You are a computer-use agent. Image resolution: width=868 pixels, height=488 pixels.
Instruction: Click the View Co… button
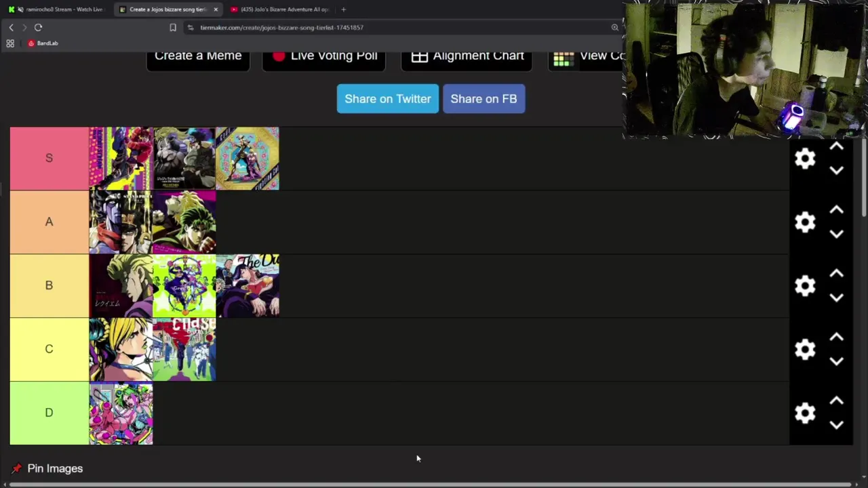(x=586, y=57)
